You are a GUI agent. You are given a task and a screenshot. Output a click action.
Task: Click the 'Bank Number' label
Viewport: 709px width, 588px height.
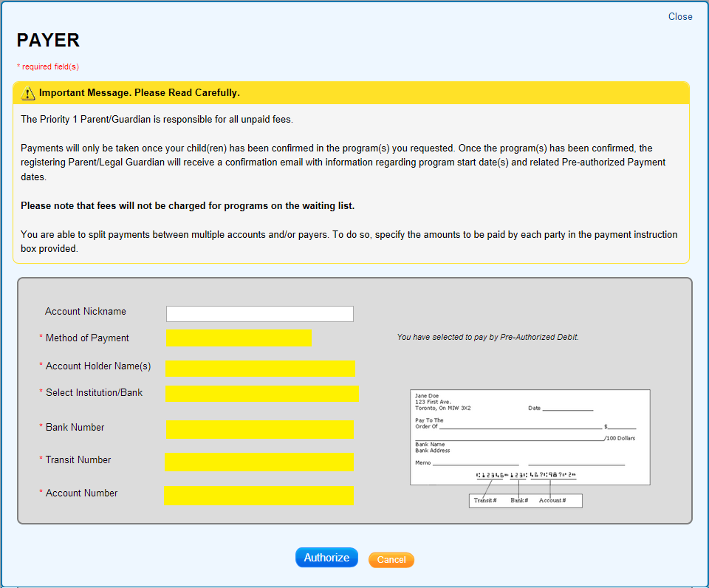(x=75, y=428)
